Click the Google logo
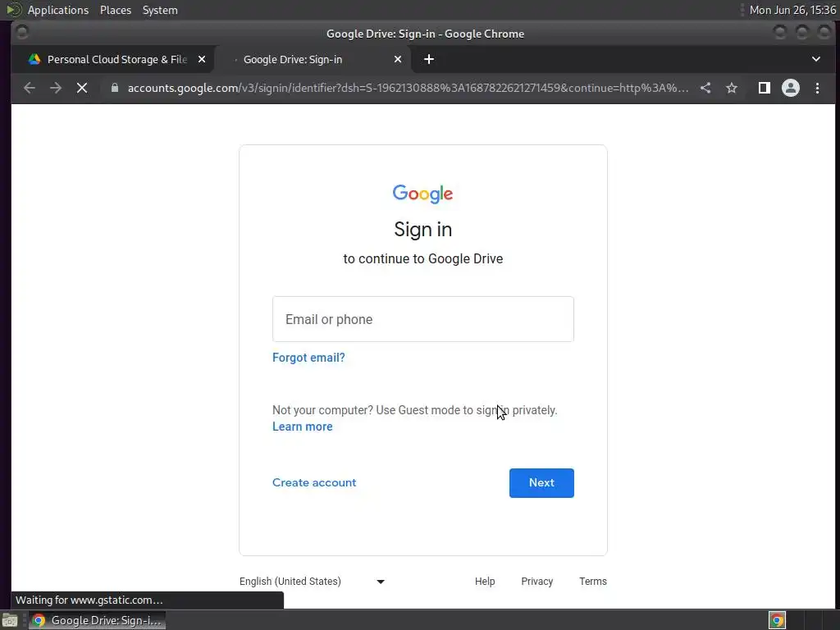Image resolution: width=840 pixels, height=630 pixels. tap(422, 194)
